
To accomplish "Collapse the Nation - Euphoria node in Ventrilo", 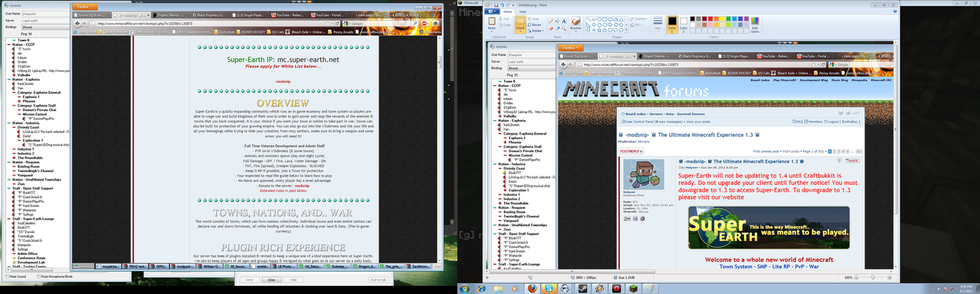I will (10, 80).
